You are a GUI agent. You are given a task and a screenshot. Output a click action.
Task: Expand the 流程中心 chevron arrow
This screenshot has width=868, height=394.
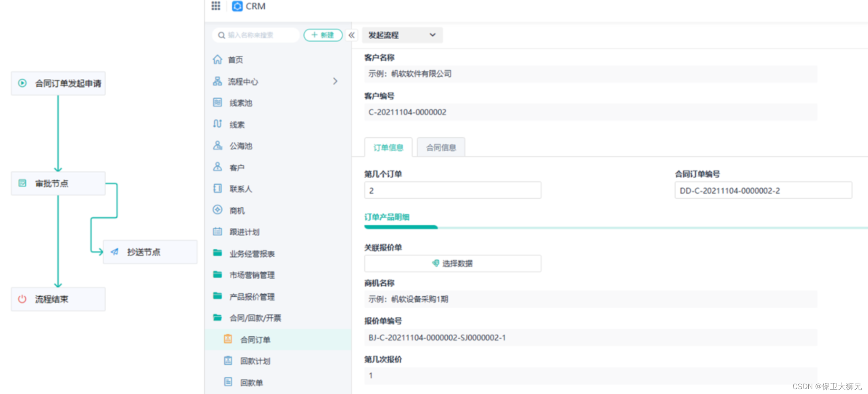(x=335, y=81)
